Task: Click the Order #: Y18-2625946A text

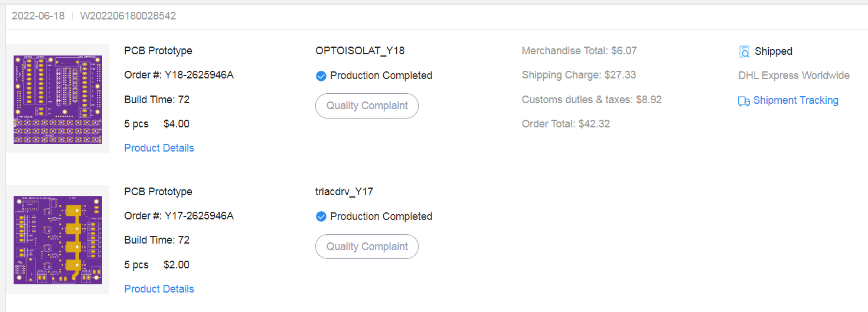Action: pos(179,75)
